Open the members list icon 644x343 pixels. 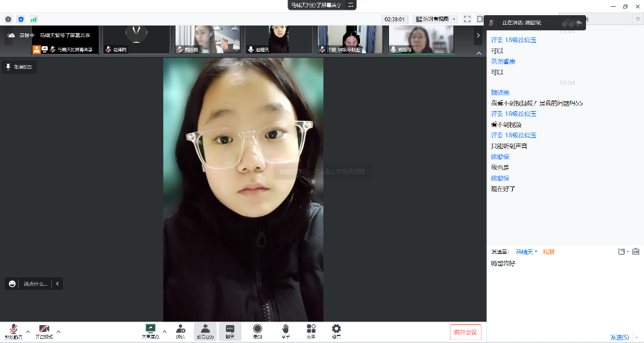205,329
